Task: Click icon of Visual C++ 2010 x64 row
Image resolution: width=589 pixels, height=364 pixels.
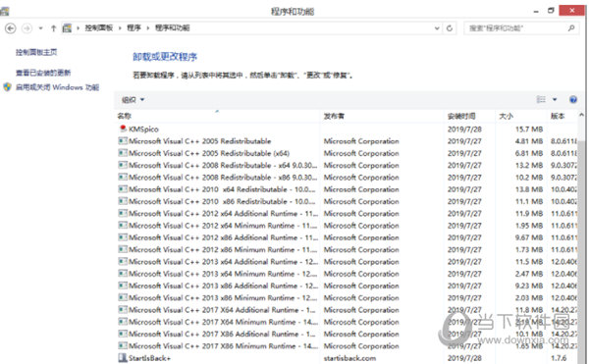Action: click(x=123, y=189)
